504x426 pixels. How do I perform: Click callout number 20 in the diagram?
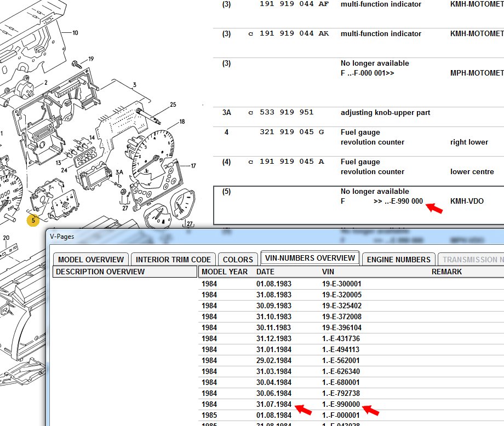[6, 238]
